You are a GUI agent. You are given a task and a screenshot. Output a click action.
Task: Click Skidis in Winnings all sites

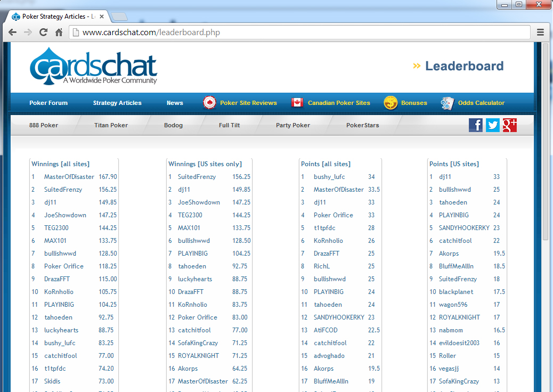click(x=52, y=381)
